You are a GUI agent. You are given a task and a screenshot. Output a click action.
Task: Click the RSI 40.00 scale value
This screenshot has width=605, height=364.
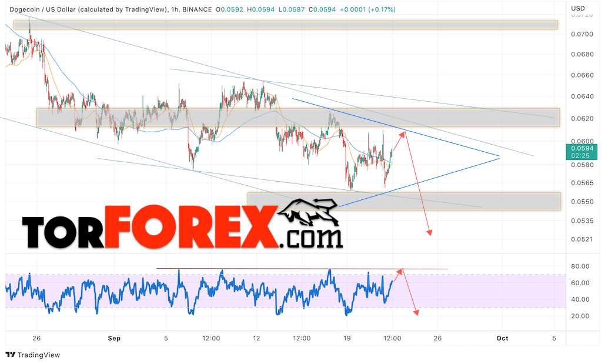[x=580, y=299]
